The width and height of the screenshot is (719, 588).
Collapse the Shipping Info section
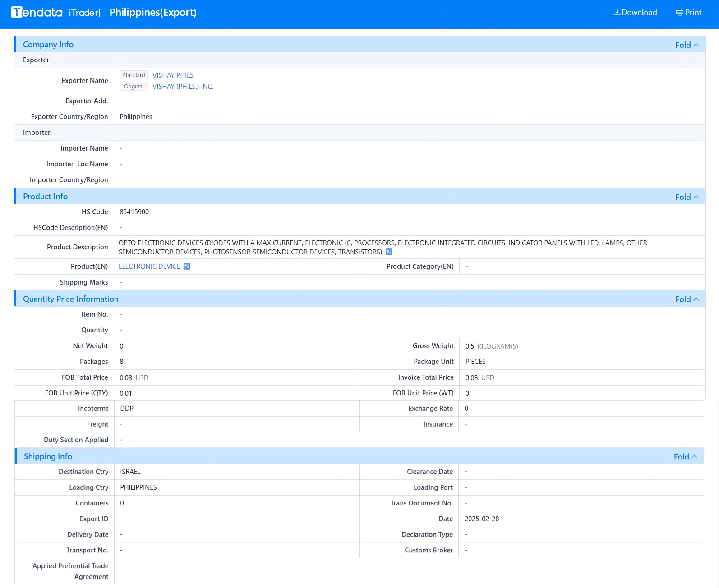click(x=685, y=457)
